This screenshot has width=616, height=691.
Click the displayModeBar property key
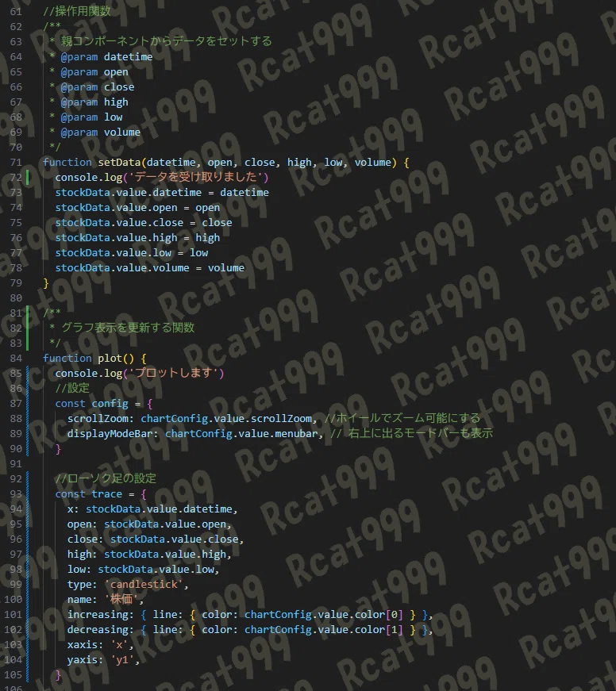click(110, 434)
